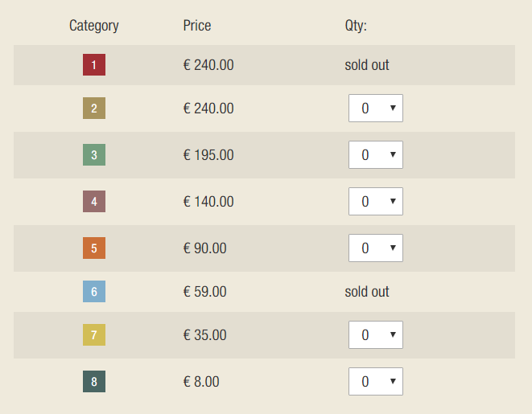Open quantity dropdown for € 195.00 tickets

(x=376, y=155)
